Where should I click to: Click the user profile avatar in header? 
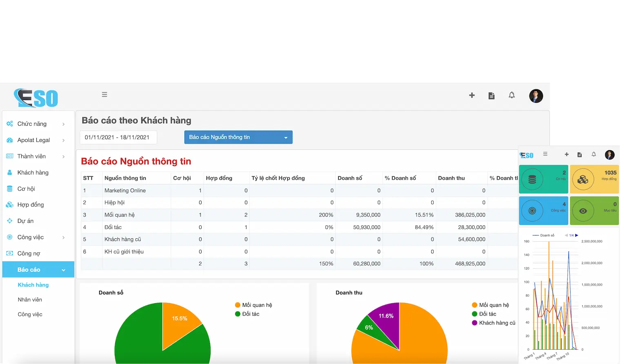(x=536, y=96)
